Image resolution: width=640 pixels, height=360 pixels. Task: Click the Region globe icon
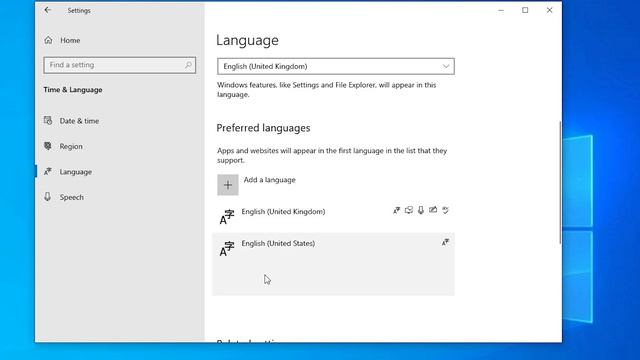pos(48,146)
